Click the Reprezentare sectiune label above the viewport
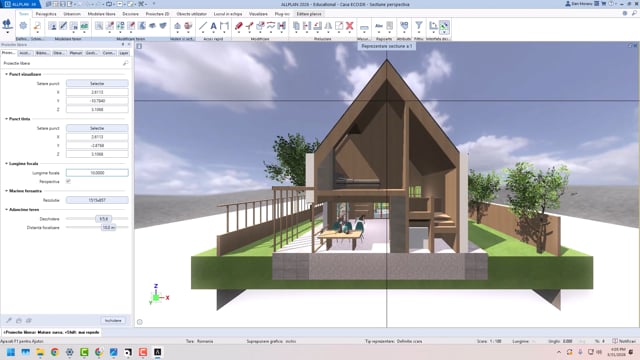 pos(387,46)
